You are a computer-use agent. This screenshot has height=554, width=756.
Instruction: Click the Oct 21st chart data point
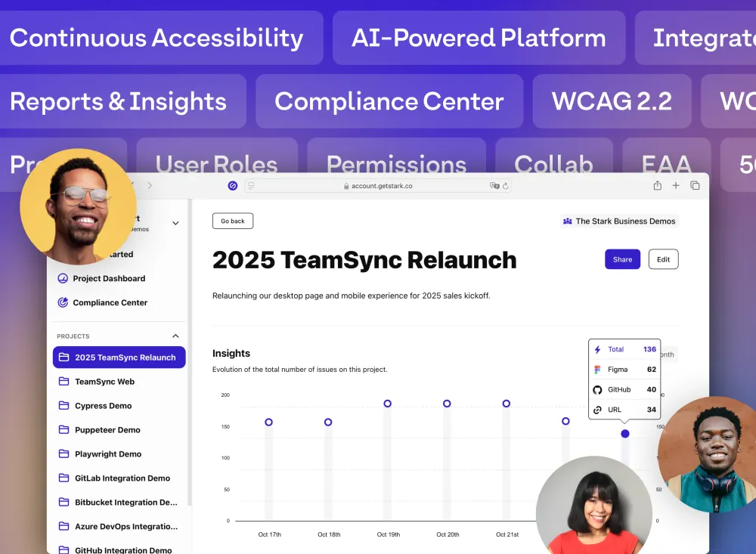coord(507,404)
